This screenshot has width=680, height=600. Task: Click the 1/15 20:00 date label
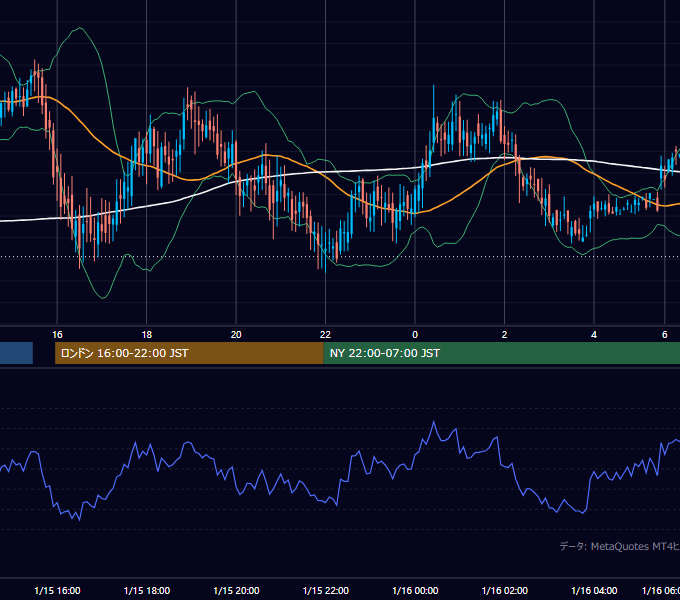coord(236,590)
